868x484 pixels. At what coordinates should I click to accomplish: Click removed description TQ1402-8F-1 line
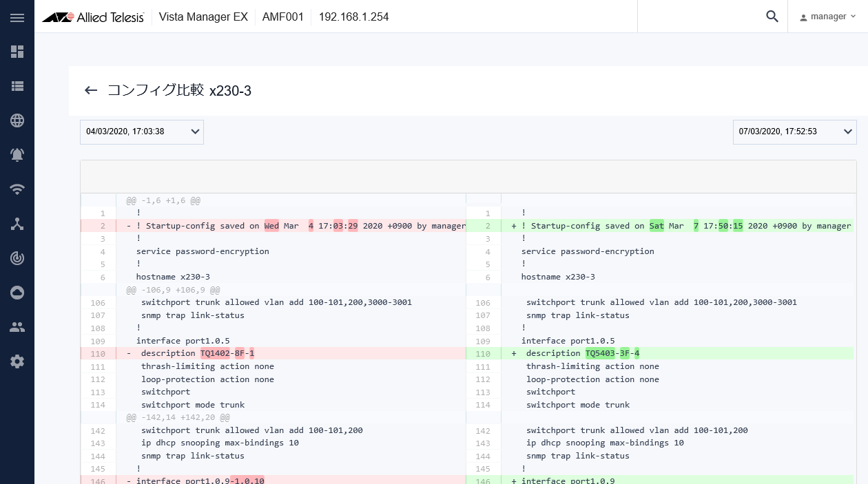tap(227, 353)
